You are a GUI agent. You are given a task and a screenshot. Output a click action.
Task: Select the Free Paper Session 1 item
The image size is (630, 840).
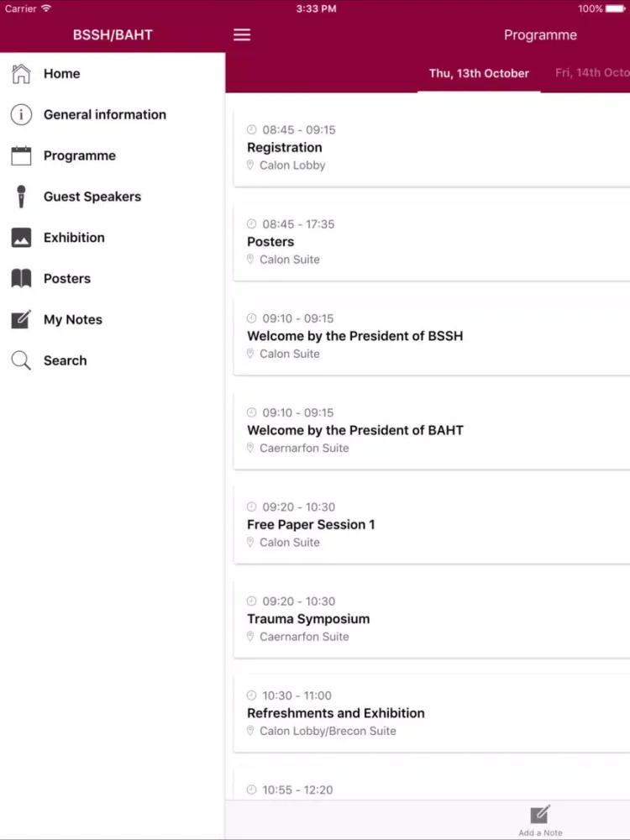[432, 524]
